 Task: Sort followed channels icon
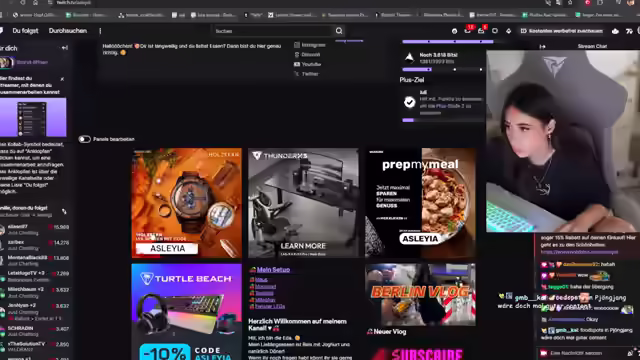[x=64, y=211]
